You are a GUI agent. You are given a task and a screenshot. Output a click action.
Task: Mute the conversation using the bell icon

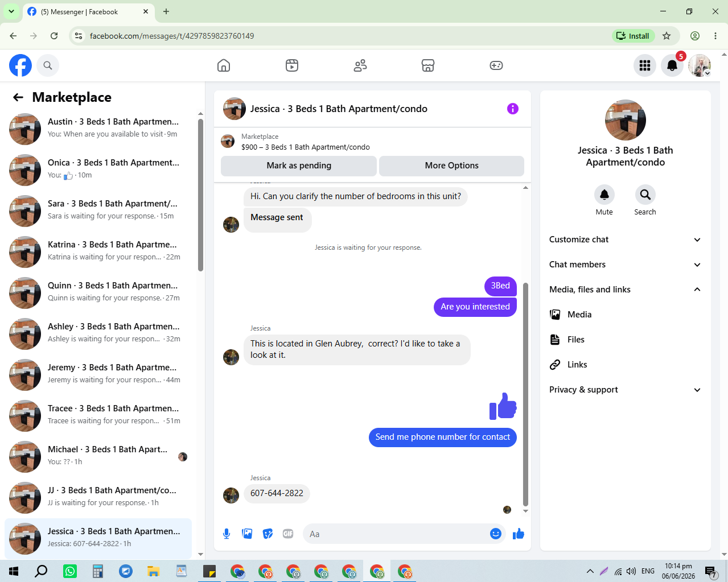point(604,195)
